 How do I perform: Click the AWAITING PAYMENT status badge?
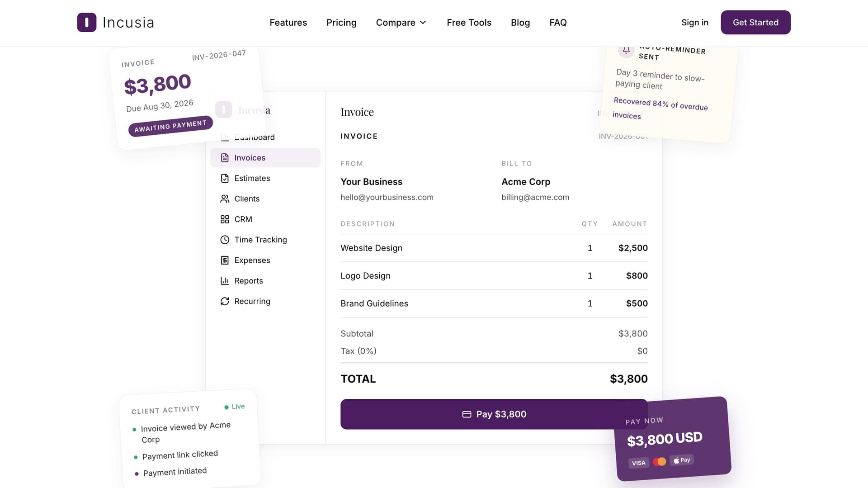tap(170, 126)
